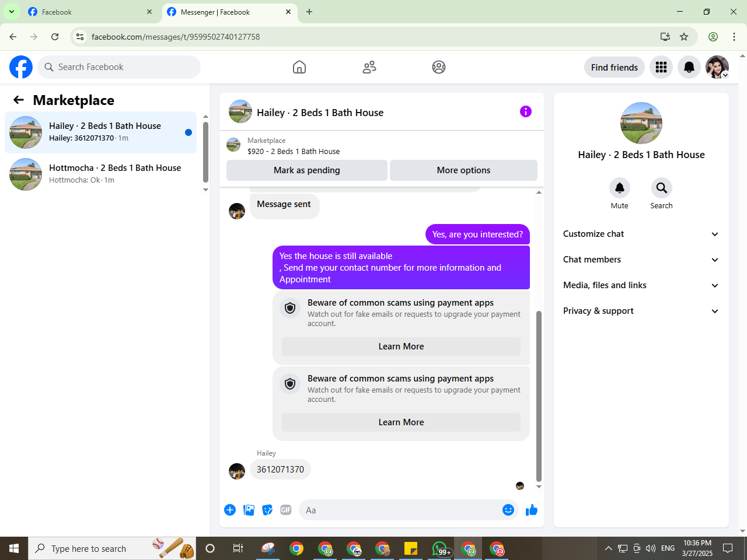The height and width of the screenshot is (560, 747).
Task: Expand Customize chat section
Action: point(641,234)
